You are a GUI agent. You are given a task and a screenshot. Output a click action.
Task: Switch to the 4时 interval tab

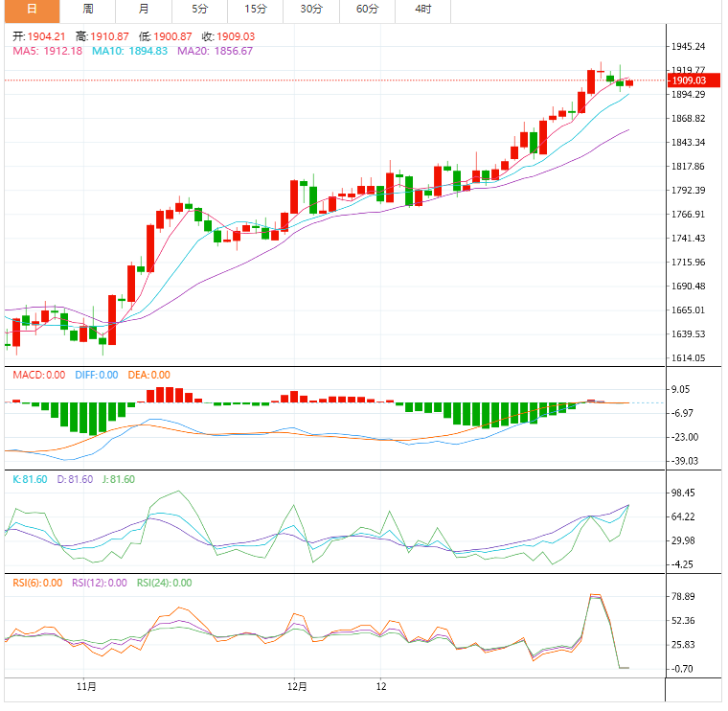pos(423,9)
